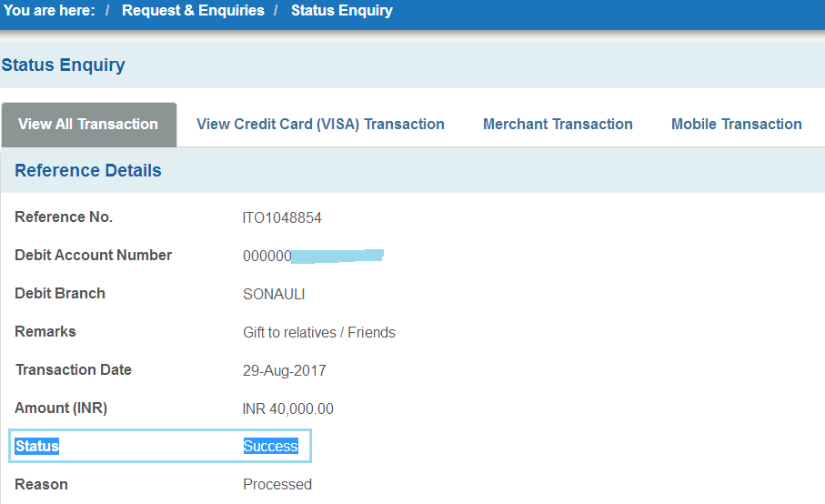The image size is (825, 504).
Task: Click the Amount (INR) label
Action: pyautogui.click(x=61, y=408)
